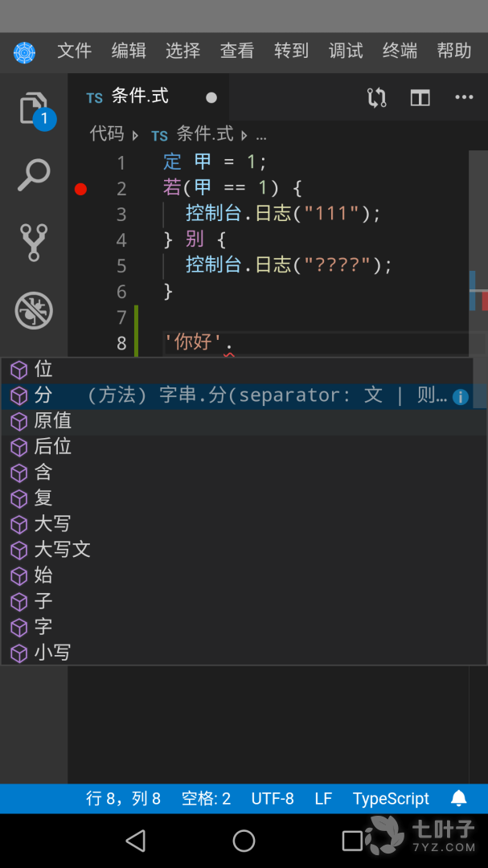Open the 终端 menu
This screenshot has height=868, width=488.
pos(400,51)
